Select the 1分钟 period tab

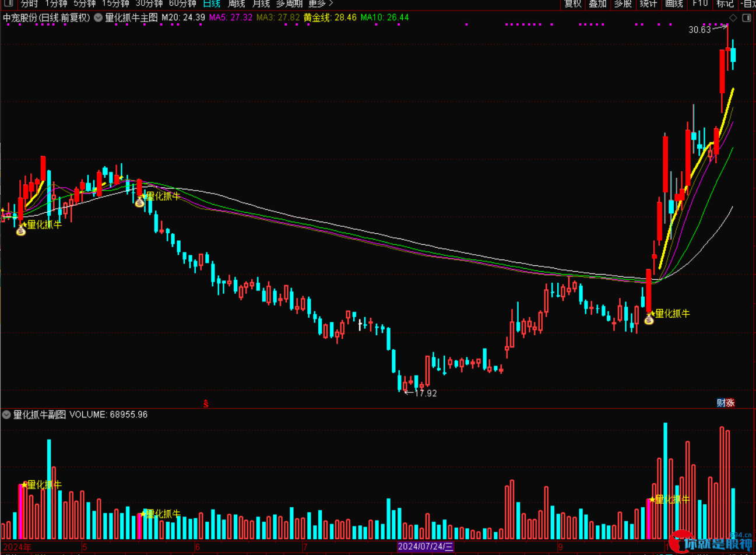pos(57,3)
